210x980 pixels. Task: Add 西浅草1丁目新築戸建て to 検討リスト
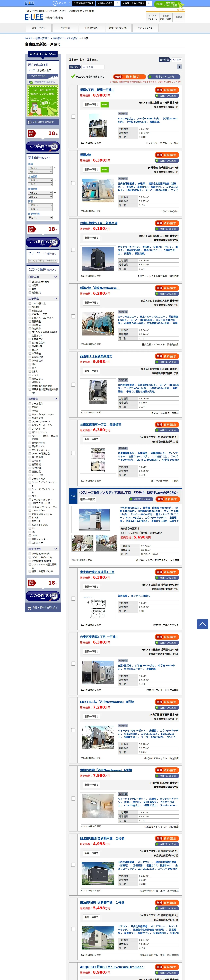(167, 362)
